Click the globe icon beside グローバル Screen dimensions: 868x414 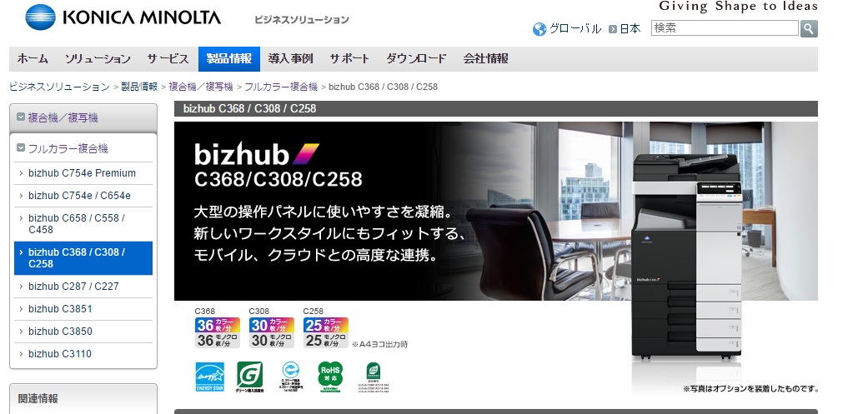[539, 29]
